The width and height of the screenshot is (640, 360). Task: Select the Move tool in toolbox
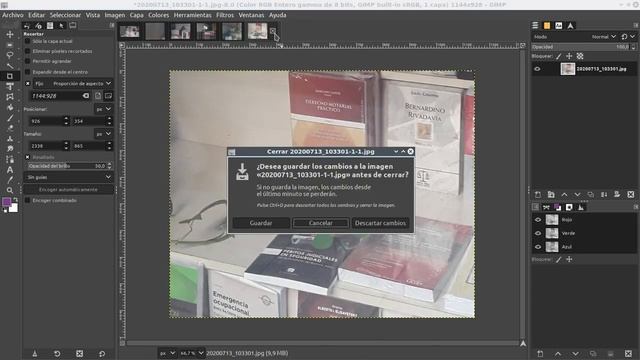click(10, 34)
